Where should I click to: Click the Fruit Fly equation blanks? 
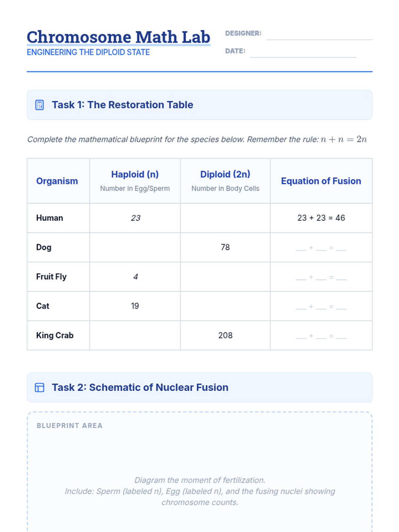tap(321, 277)
